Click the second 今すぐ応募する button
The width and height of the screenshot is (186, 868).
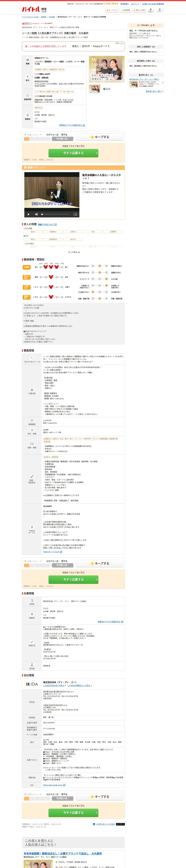73,580
